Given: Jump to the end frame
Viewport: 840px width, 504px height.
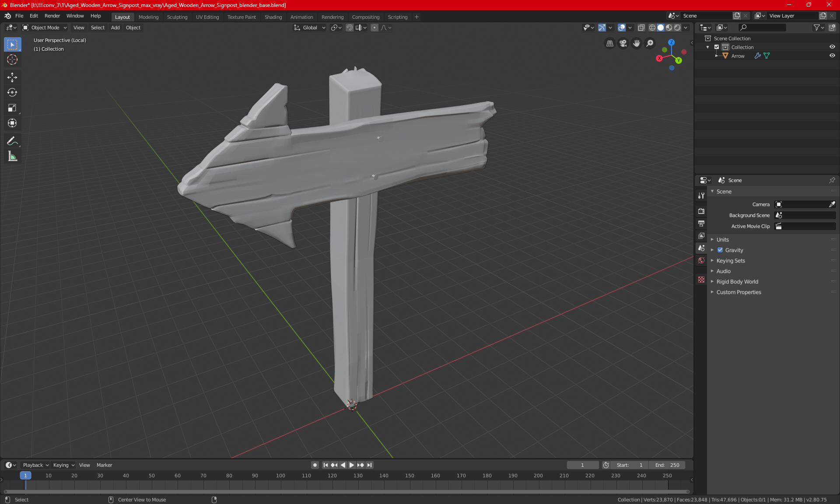Looking at the screenshot, I should pos(370,465).
